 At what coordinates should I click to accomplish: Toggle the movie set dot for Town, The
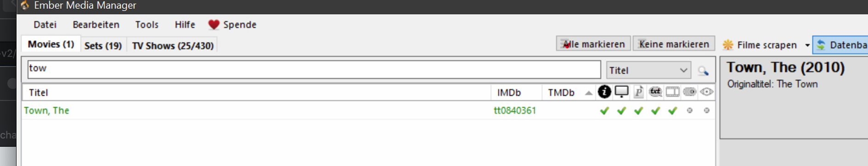click(689, 111)
